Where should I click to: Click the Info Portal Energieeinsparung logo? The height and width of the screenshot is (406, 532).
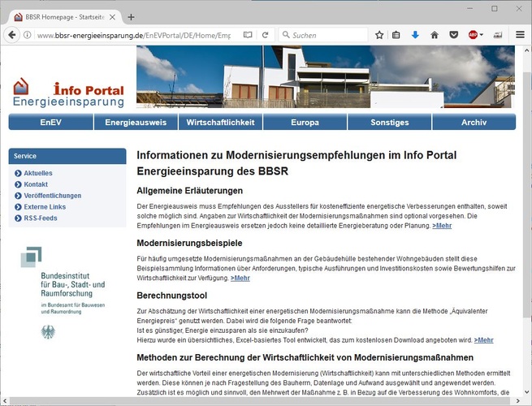pyautogui.click(x=68, y=93)
